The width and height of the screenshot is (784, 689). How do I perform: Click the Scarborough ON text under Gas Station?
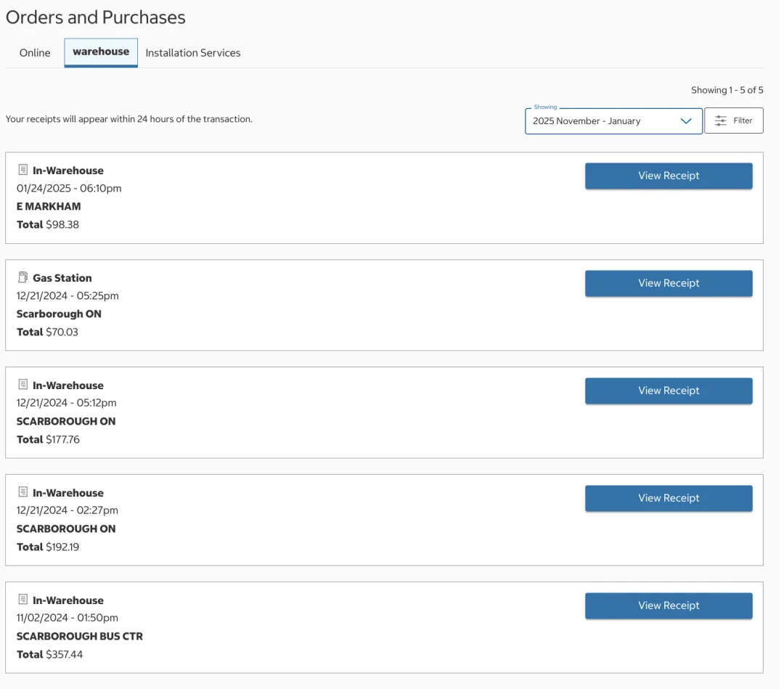click(59, 314)
